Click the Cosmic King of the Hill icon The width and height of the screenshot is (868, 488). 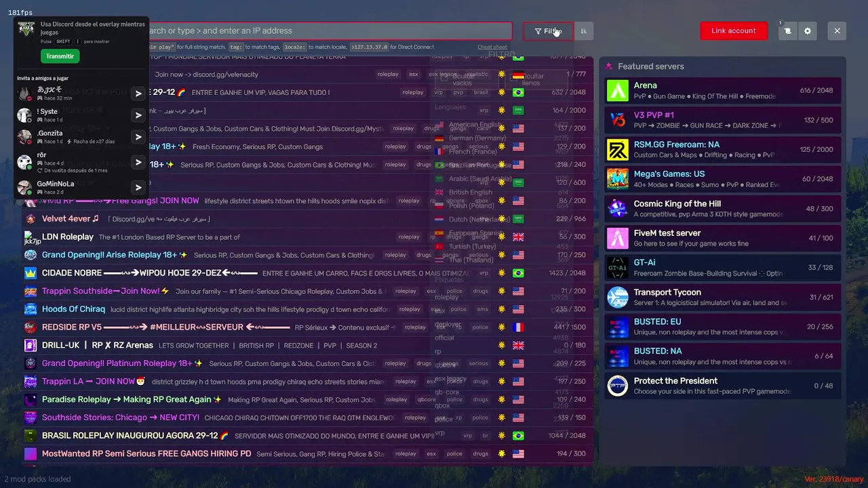coord(618,209)
